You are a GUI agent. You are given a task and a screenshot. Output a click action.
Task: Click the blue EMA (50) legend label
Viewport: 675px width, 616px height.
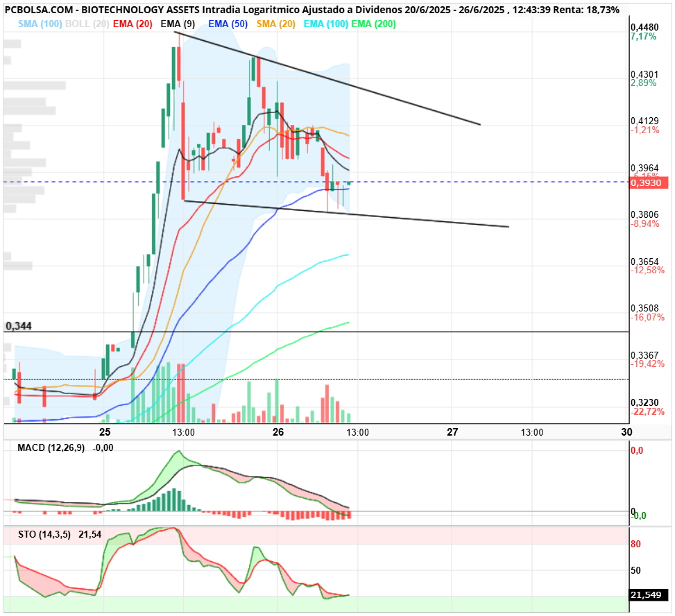click(228, 24)
